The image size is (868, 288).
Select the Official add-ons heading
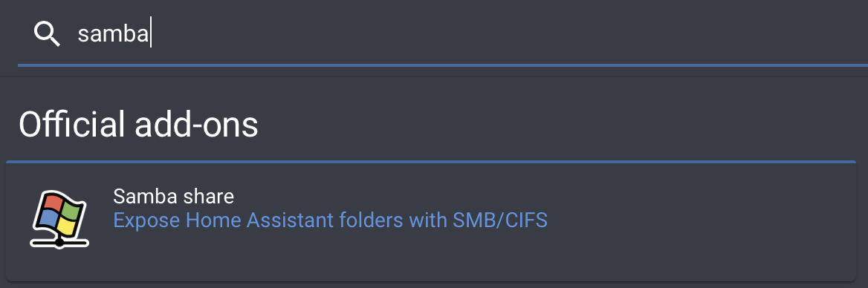point(138,125)
